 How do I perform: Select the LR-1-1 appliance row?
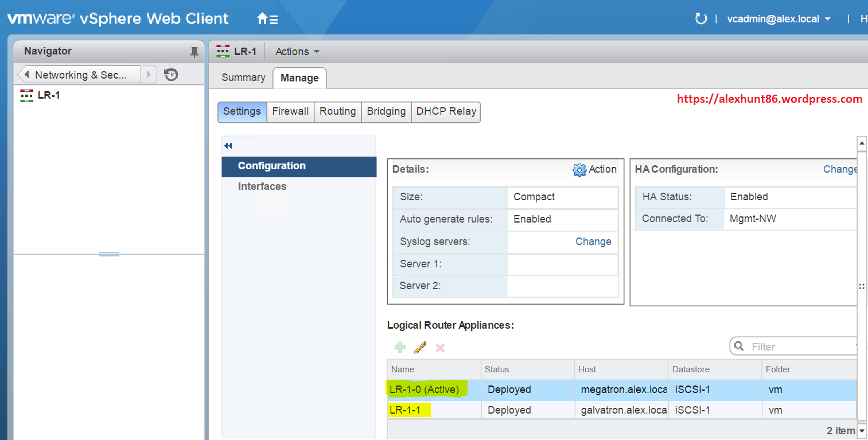(x=516, y=410)
